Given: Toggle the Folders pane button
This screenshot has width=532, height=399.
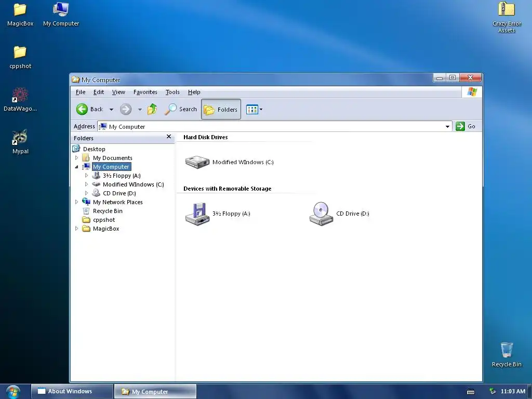Looking at the screenshot, I should coord(221,109).
